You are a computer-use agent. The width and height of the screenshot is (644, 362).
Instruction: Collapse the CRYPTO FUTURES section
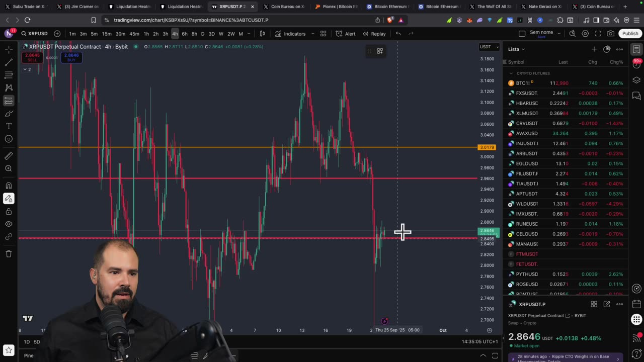(511, 73)
